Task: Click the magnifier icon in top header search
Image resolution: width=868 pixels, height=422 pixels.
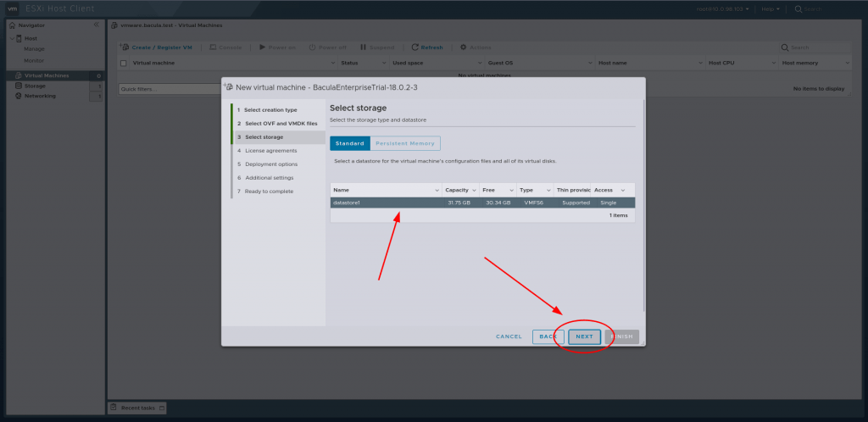Action: [798, 8]
